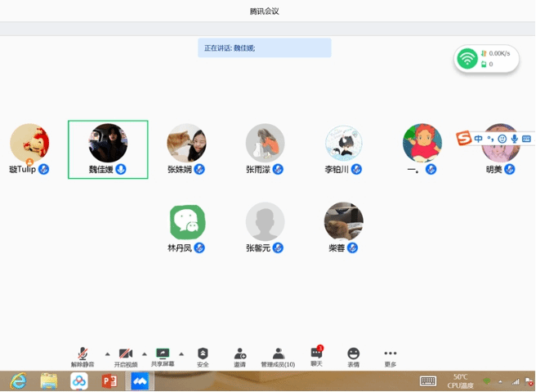Open the 更多 more options menu
Screen dimensions: 536x392
pyautogui.click(x=390, y=354)
